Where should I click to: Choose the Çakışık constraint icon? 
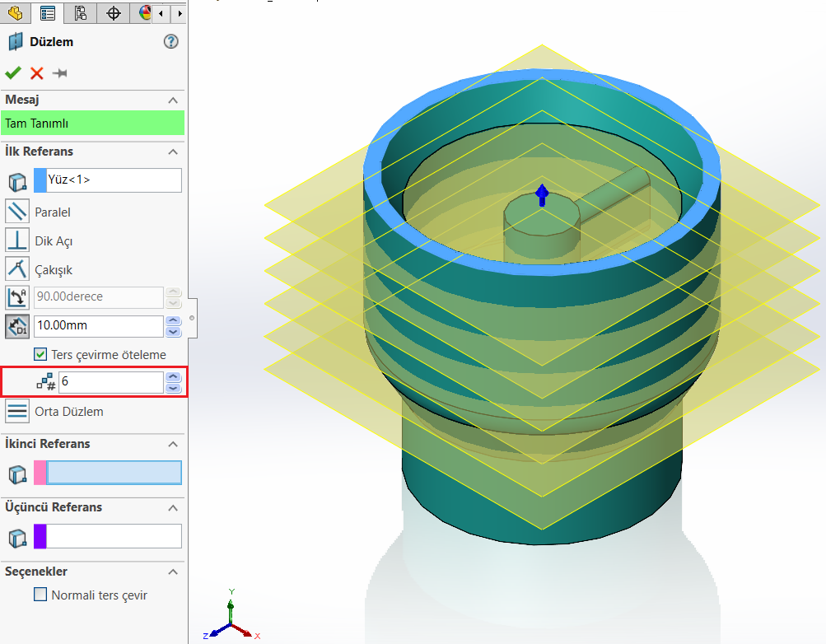pyautogui.click(x=17, y=269)
